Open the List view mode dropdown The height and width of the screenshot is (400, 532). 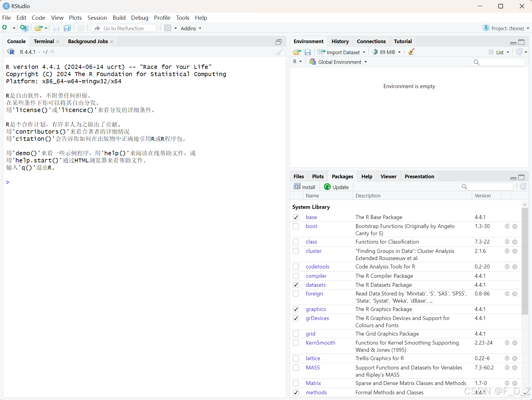pos(499,52)
